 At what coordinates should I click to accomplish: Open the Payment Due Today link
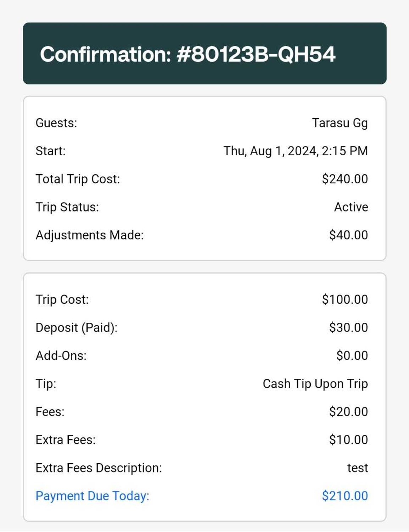point(93,496)
